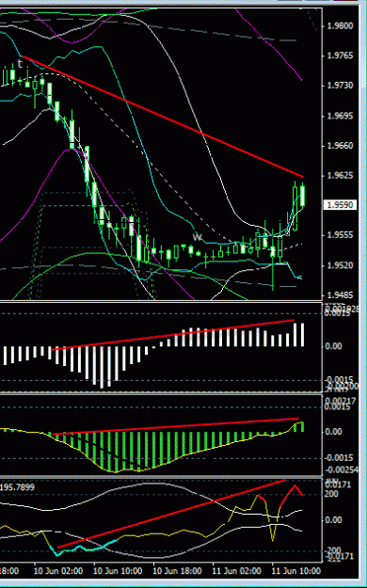This screenshot has height=588, width=367.
Task: Click the 1.9625 price axis label
Action: [341, 176]
